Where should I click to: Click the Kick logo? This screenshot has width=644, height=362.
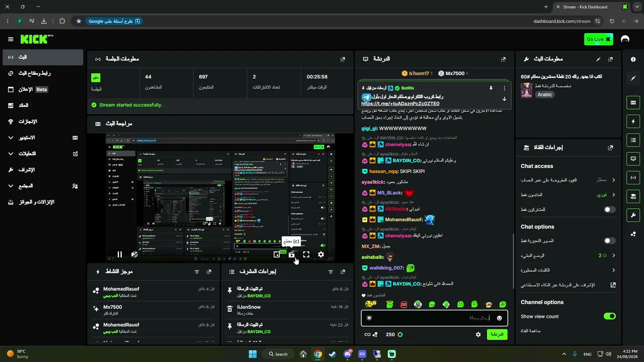click(x=37, y=39)
